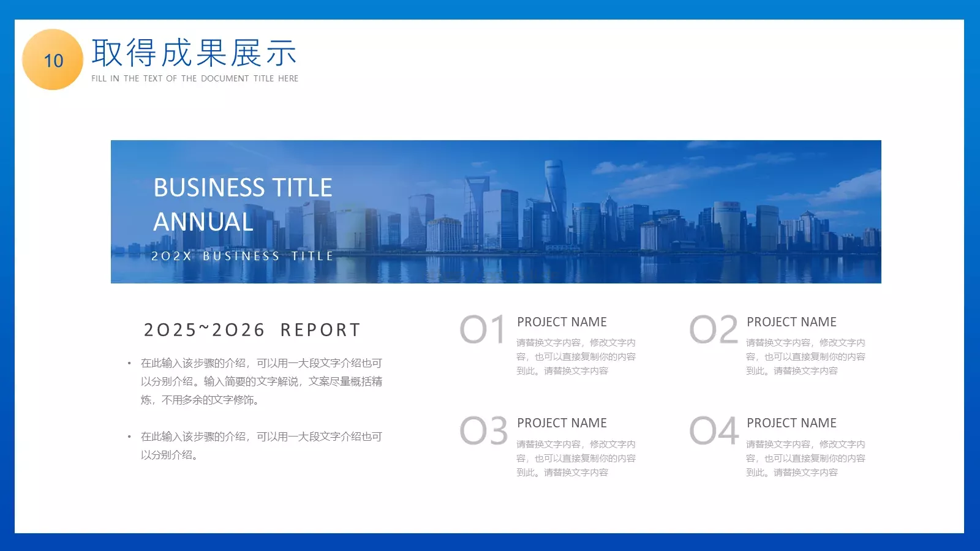
Task: Select the heading 取得成果展示
Action: [x=194, y=53]
